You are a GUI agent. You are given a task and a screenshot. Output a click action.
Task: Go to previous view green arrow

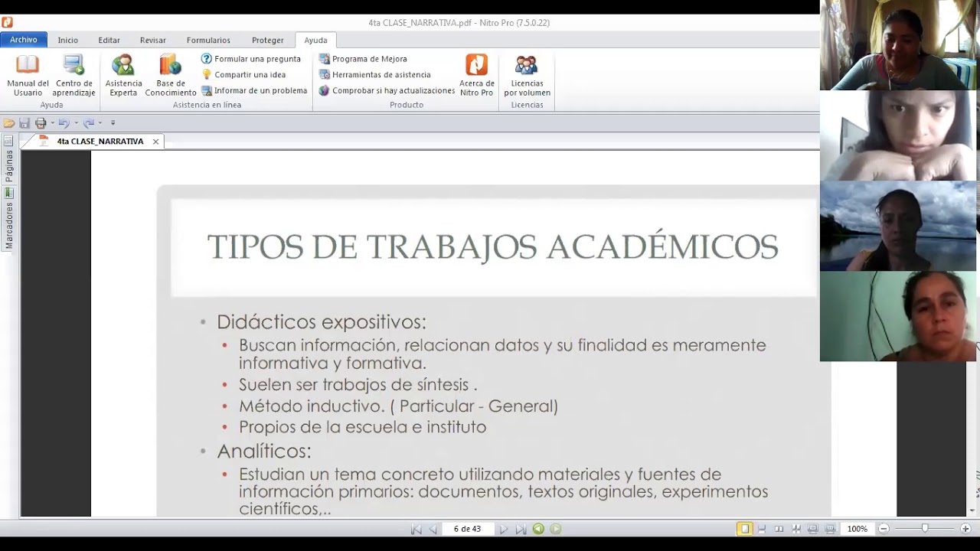click(538, 529)
